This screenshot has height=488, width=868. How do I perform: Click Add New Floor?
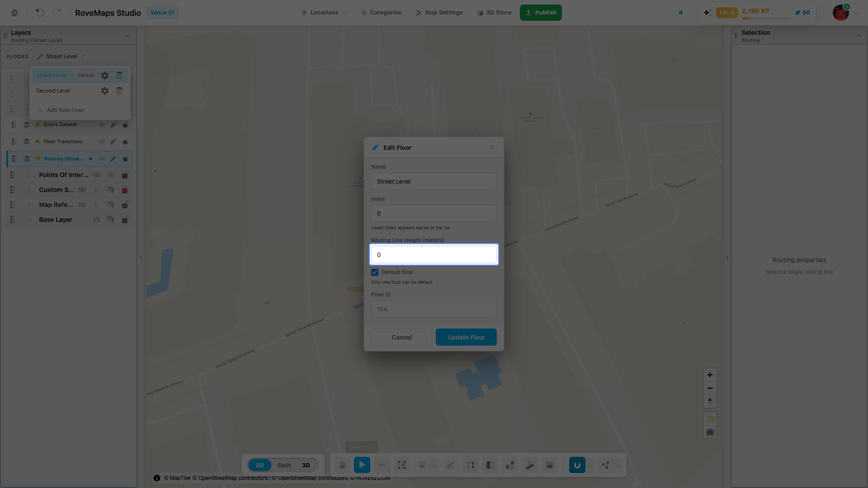[61, 110]
